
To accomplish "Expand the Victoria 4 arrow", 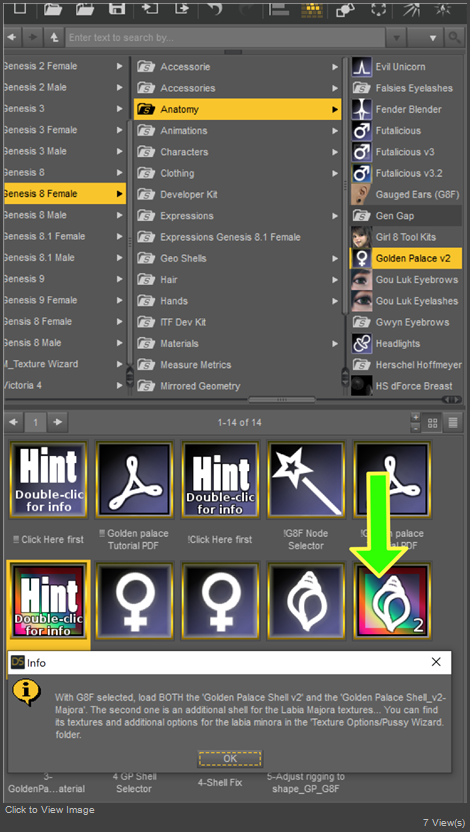I will tap(119, 385).
